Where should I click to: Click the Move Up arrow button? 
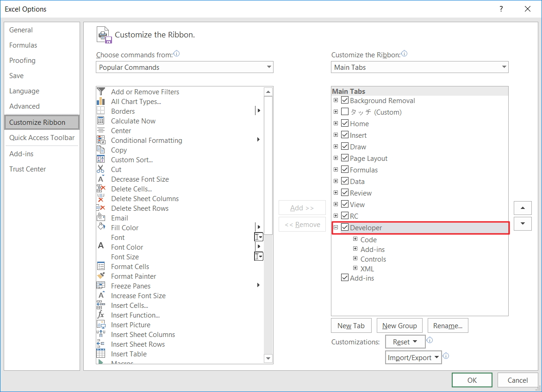point(523,208)
